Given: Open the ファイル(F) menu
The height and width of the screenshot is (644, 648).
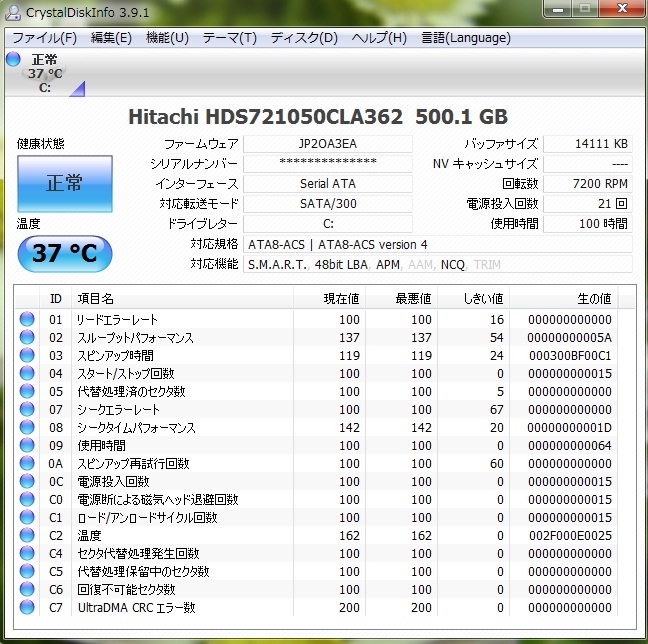Looking at the screenshot, I should pyautogui.click(x=44, y=38).
